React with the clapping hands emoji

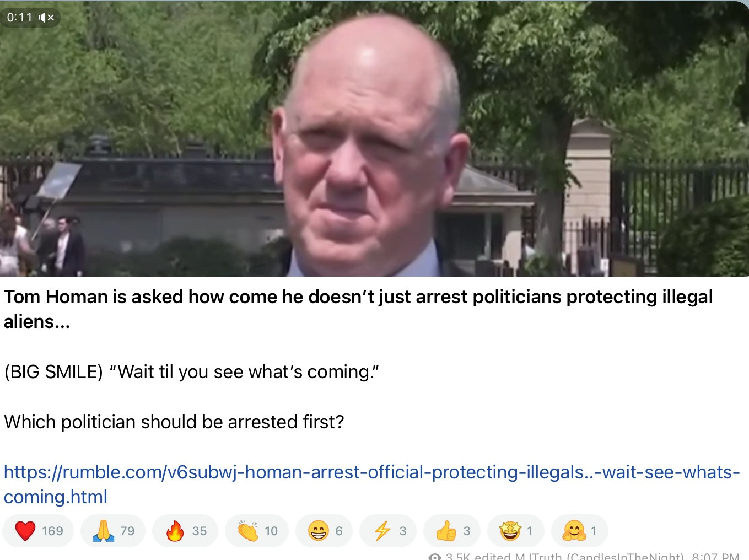[247, 531]
